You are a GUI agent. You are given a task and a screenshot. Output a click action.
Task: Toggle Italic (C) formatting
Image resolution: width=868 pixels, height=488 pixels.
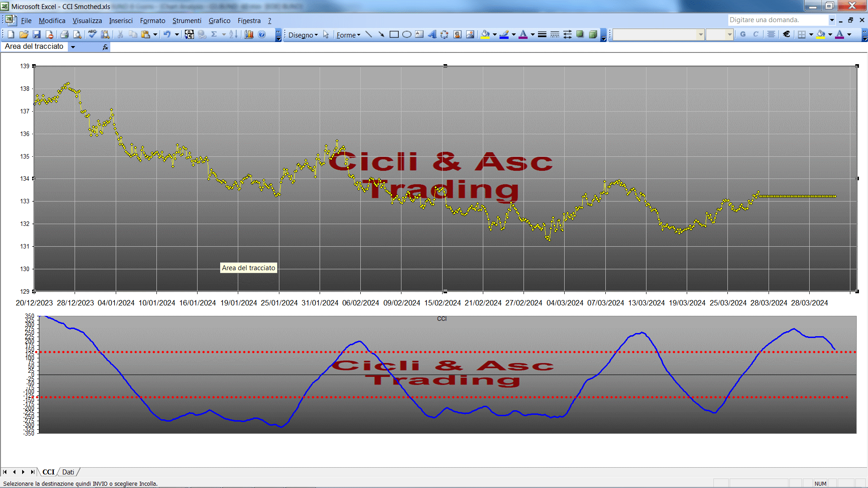click(x=755, y=34)
